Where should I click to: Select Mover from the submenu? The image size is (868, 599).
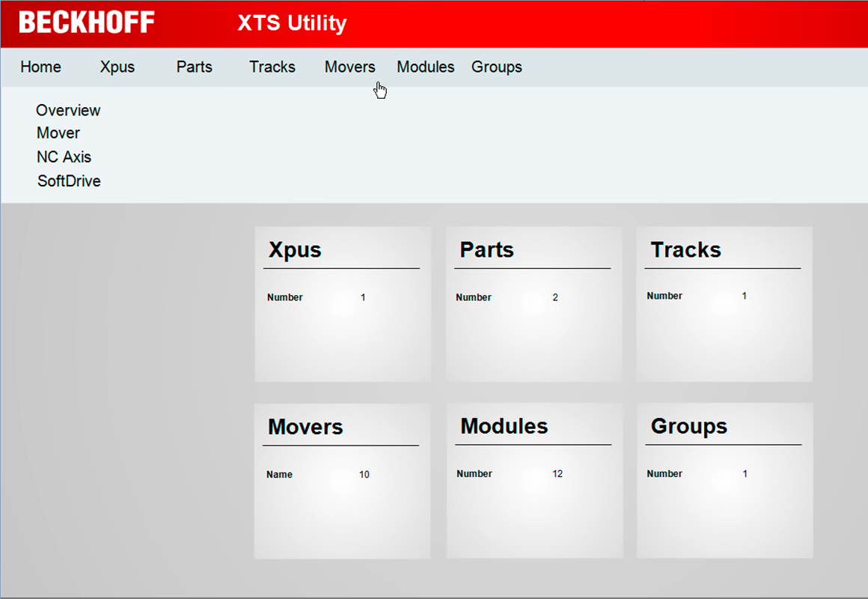[58, 133]
